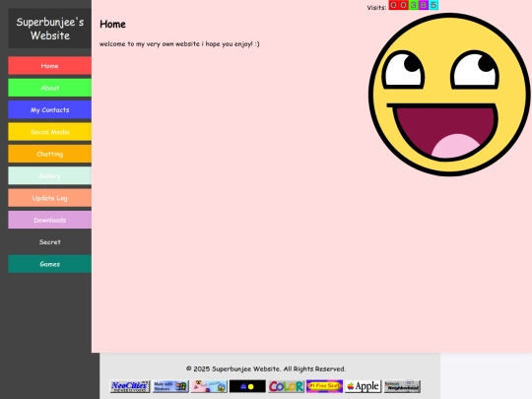This screenshot has width=532, height=399.
Task: Click the Network Neighborhood badge
Action: pyautogui.click(x=402, y=386)
